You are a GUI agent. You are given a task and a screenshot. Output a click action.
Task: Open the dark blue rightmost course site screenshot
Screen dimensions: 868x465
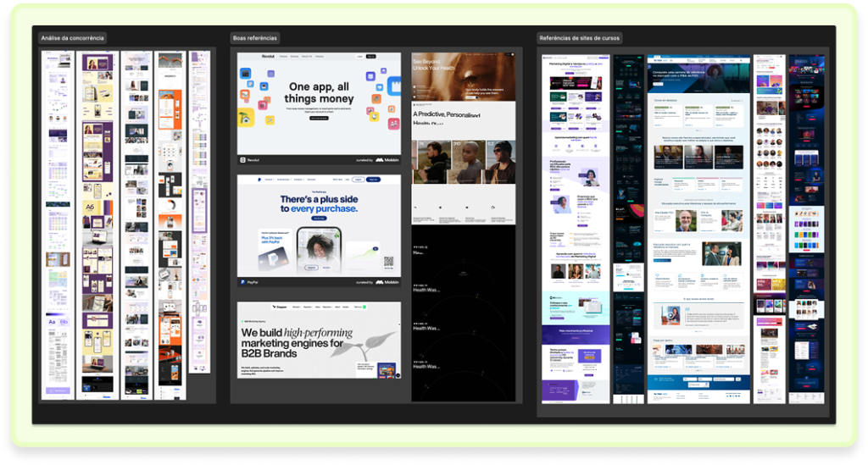tap(807, 229)
